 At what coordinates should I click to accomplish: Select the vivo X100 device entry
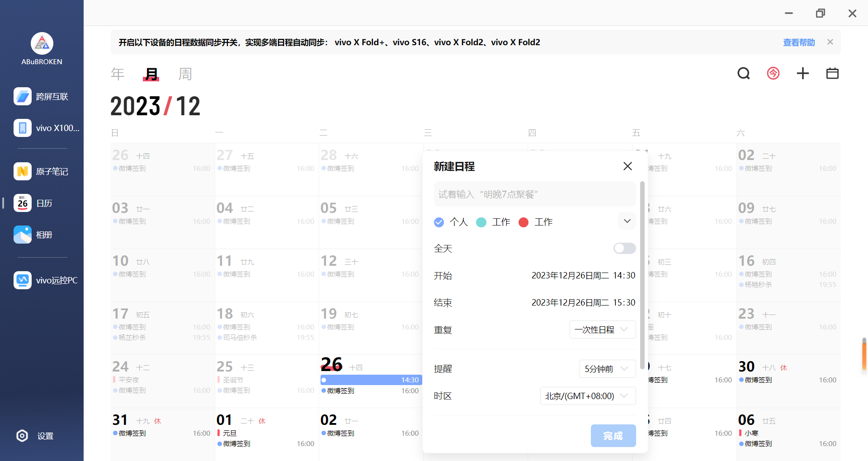(46, 128)
